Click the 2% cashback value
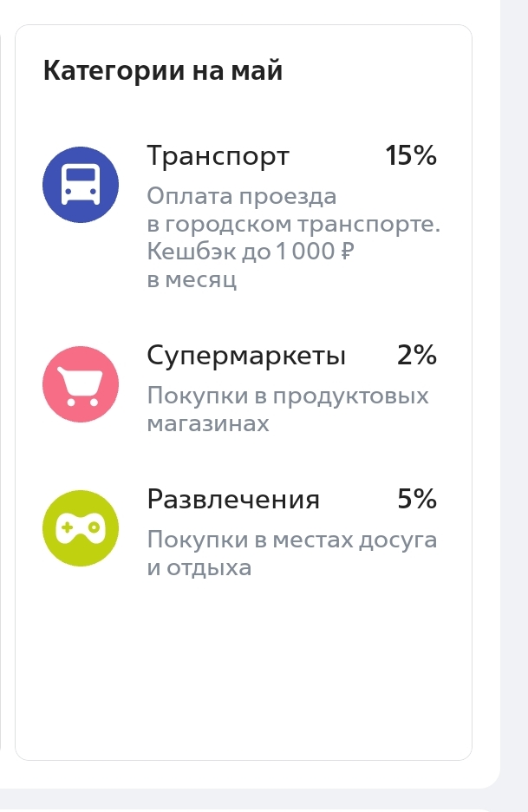The height and width of the screenshot is (812, 528). click(x=417, y=356)
